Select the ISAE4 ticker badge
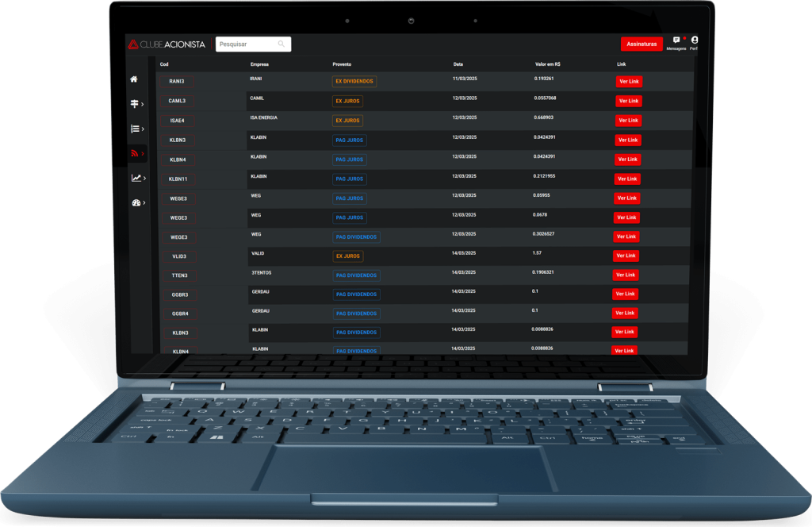The height and width of the screenshot is (527, 812). [x=177, y=121]
